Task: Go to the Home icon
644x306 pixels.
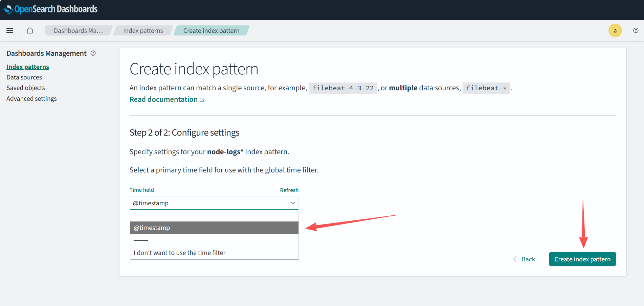Action: (x=30, y=30)
